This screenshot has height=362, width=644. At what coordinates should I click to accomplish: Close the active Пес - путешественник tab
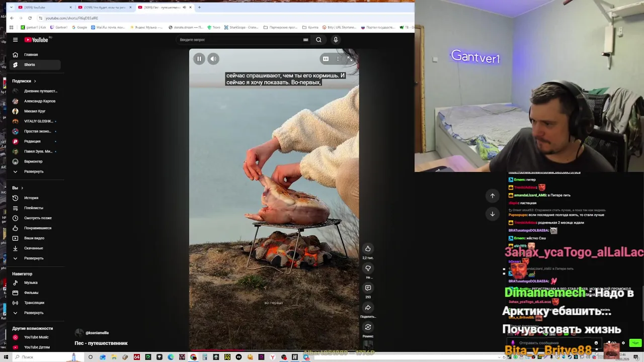pos(191,8)
